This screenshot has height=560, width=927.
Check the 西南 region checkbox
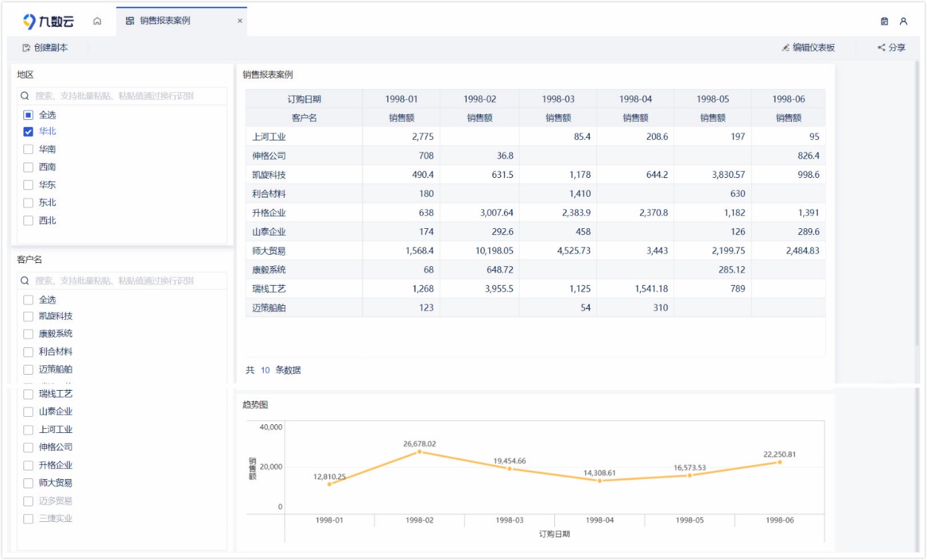pyautogui.click(x=28, y=167)
